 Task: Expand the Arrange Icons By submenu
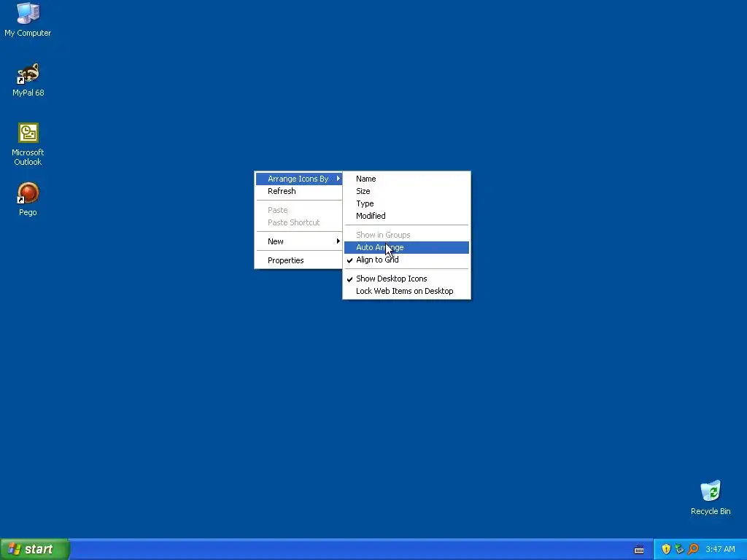pyautogui.click(x=298, y=179)
